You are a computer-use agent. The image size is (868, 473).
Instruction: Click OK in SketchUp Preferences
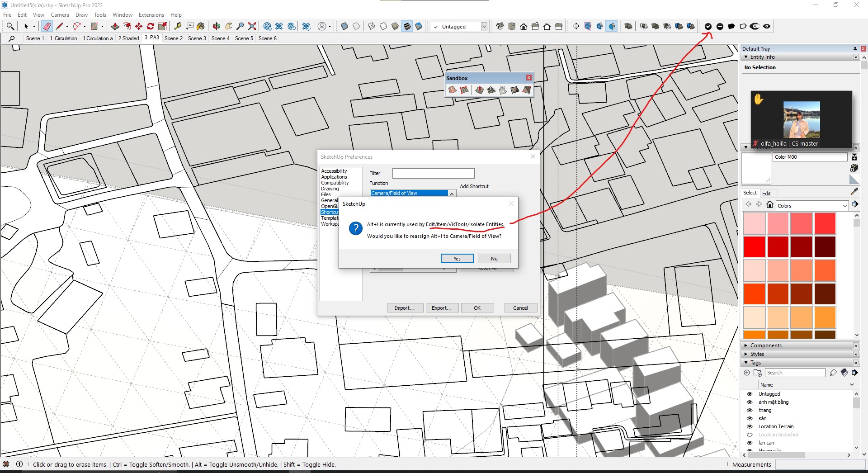coord(477,308)
